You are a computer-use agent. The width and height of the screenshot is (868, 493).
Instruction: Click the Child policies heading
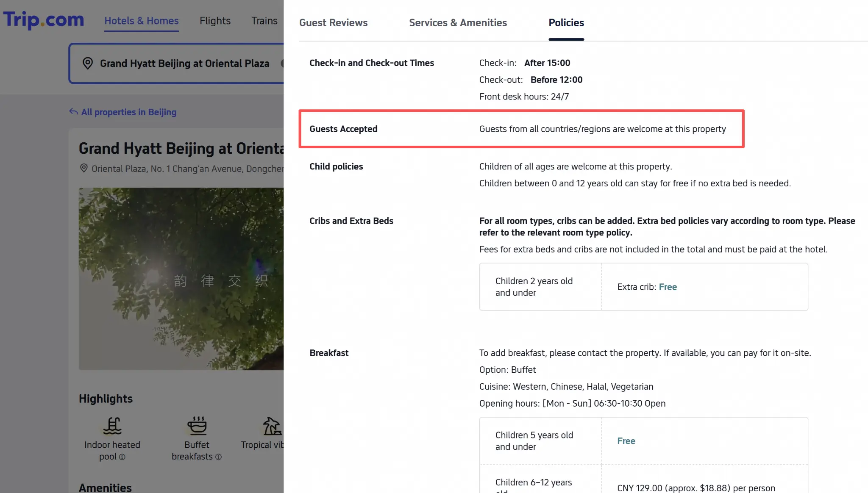click(336, 166)
